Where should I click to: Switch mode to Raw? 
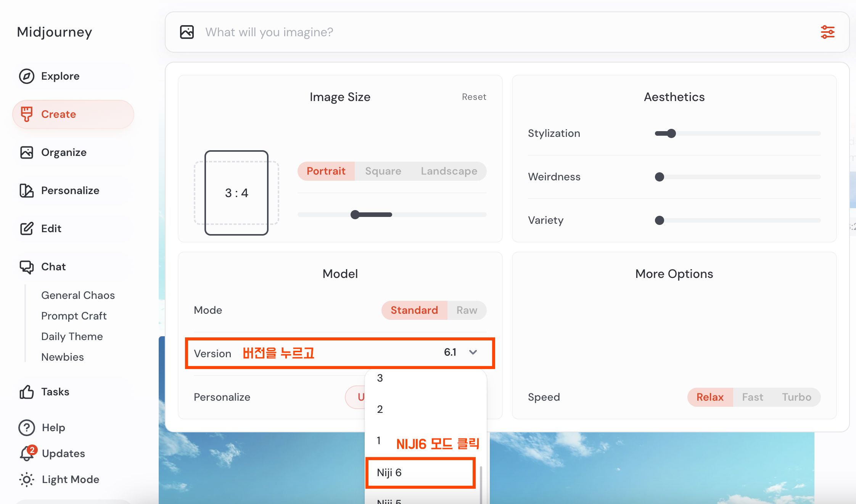(467, 310)
